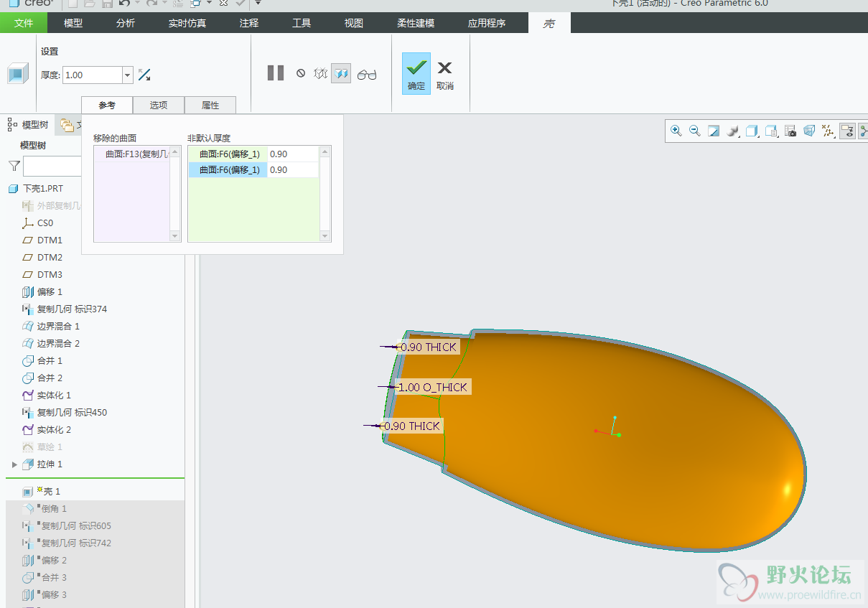The image size is (868, 608).
Task: Open the saved orientations cube
Action: 752,131
